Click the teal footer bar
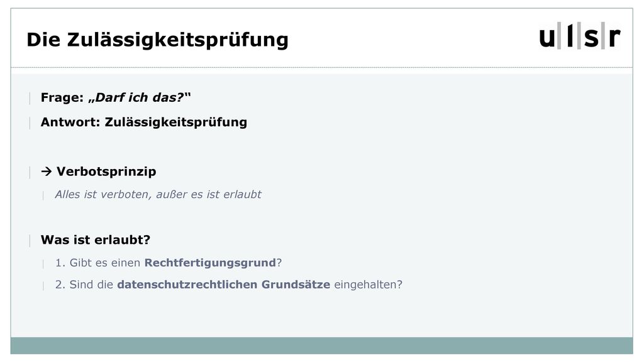Viewport: 644px width, 362px height. (x=321, y=346)
